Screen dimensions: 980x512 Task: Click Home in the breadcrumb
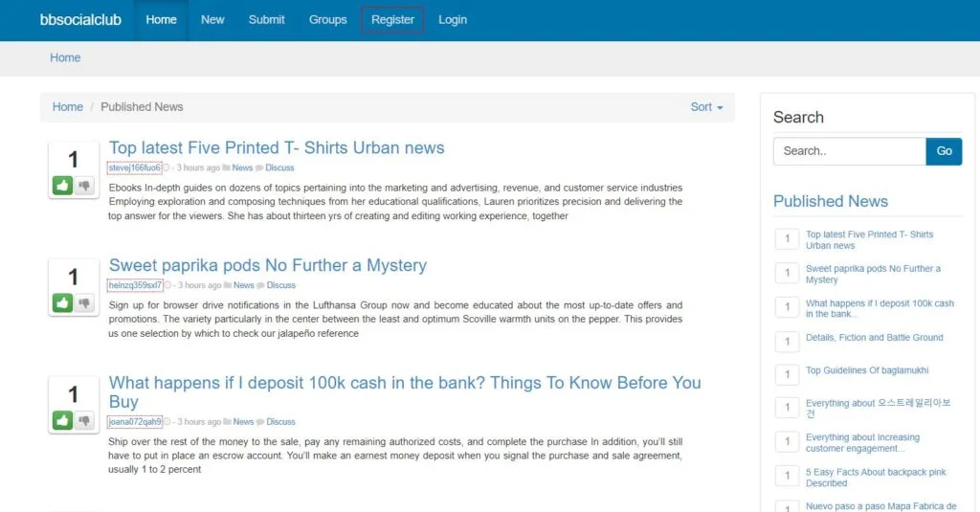(68, 107)
